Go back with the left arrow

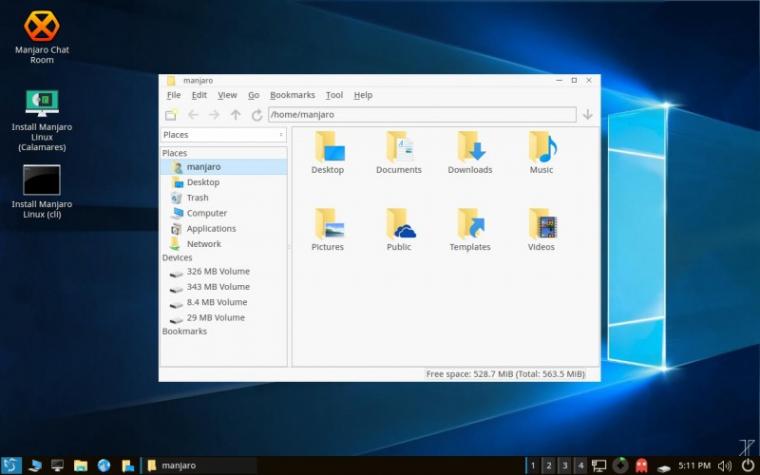pos(193,115)
